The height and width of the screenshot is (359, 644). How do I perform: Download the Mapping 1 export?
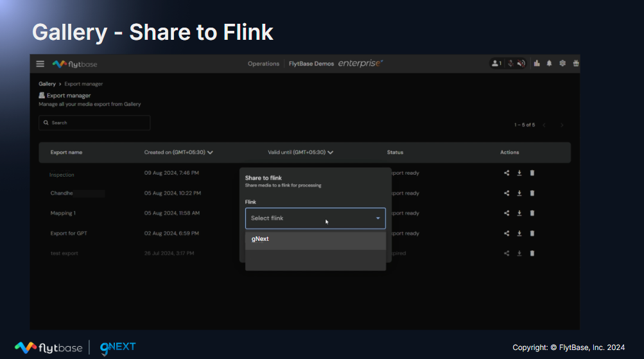coord(519,213)
